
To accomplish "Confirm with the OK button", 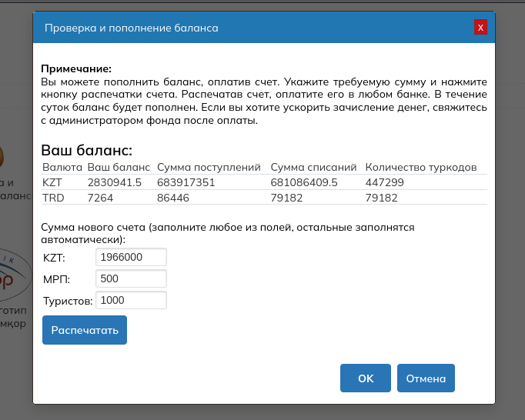I will tap(366, 378).
